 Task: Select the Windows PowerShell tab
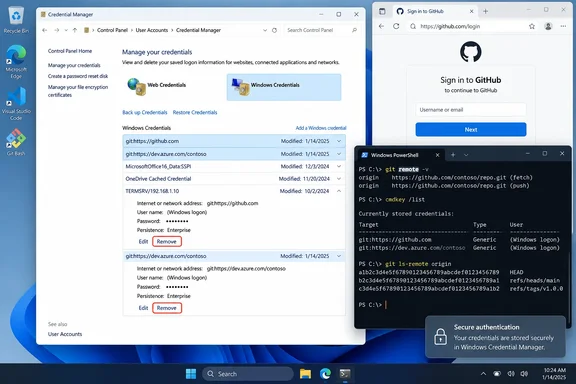tap(400, 155)
